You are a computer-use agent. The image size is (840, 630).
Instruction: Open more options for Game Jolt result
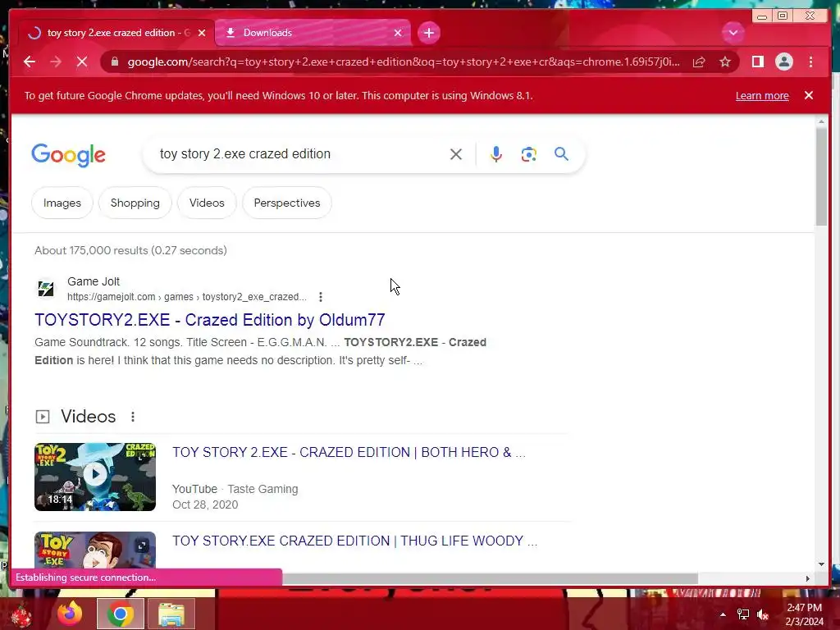pos(321,297)
